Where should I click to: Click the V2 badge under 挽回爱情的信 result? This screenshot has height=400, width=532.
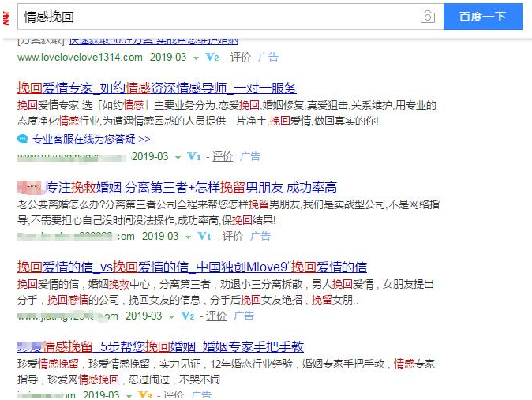click(x=188, y=316)
